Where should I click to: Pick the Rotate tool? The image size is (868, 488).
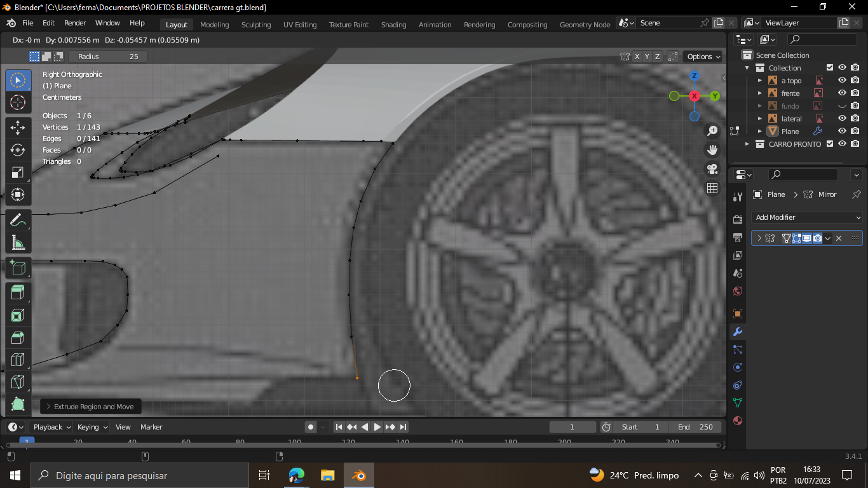18,151
